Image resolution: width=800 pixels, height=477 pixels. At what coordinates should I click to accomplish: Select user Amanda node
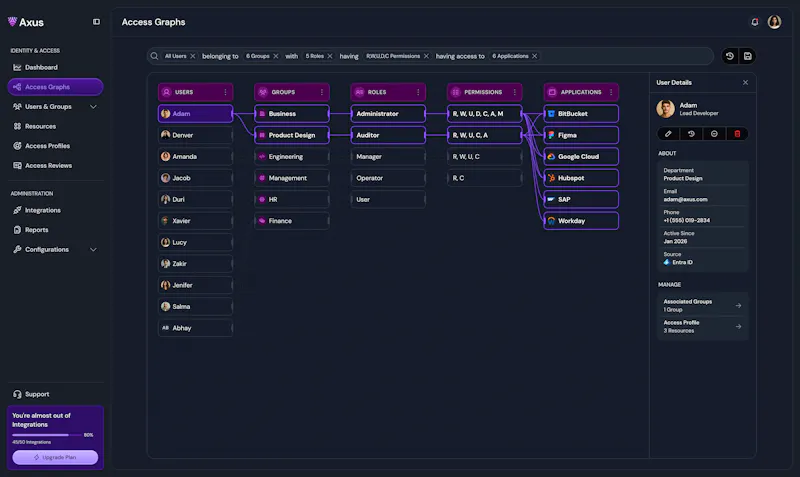[195, 157]
